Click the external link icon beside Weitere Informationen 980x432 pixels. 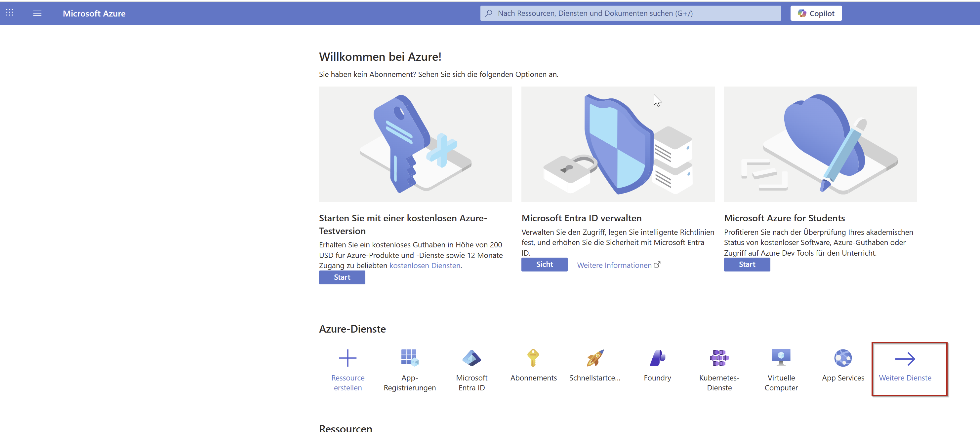pyautogui.click(x=657, y=265)
